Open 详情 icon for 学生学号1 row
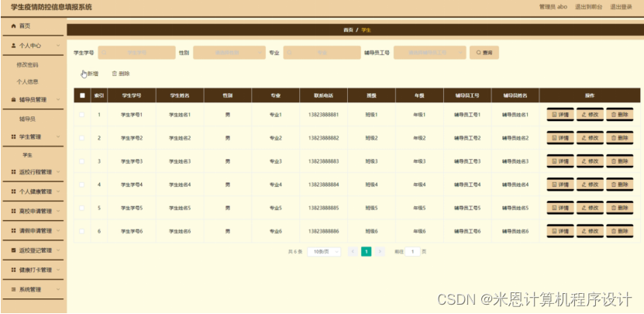This screenshot has height=314, width=644. click(554, 115)
